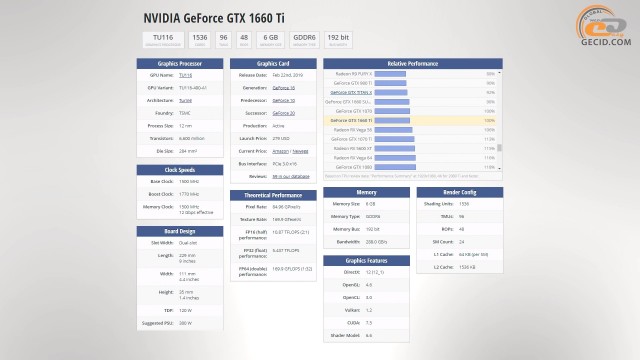Select the 1536 cores chip
Screen dimensions: 640x360
click(200, 40)
